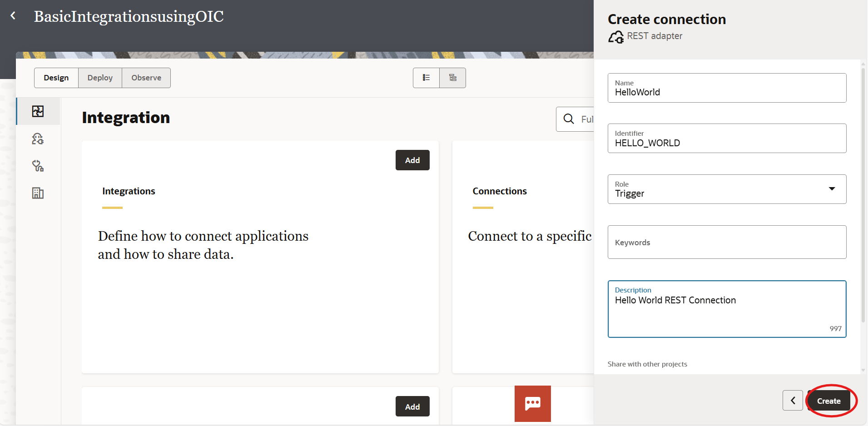Collapse the Create connection panel with back chevron
Screen dimensions: 868x426
point(793,400)
